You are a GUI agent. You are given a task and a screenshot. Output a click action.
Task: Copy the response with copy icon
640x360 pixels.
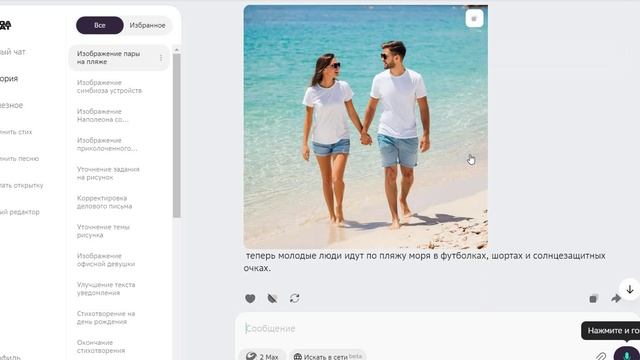pos(593,298)
